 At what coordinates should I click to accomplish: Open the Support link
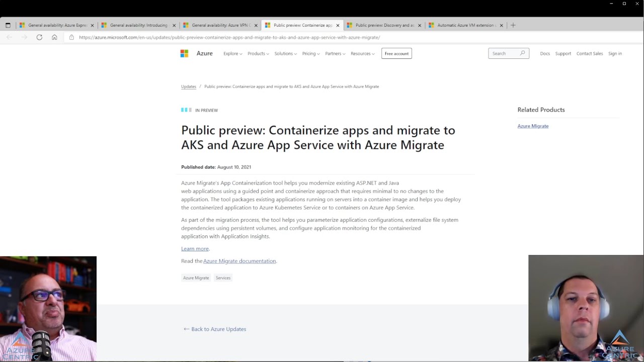(563, 53)
